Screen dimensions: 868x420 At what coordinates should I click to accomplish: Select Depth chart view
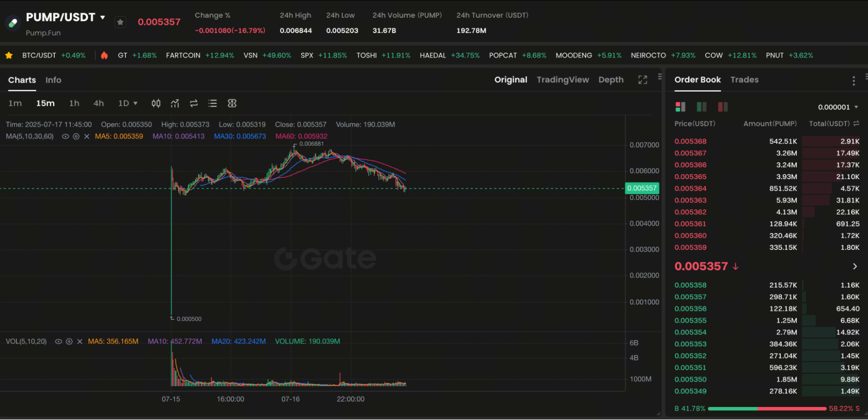(611, 80)
